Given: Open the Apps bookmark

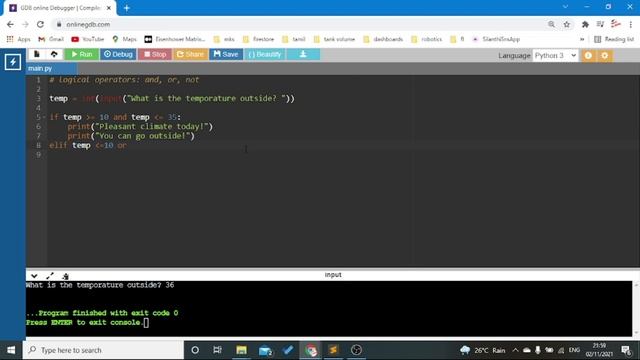Looking at the screenshot, I should pyautogui.click(x=18, y=39).
